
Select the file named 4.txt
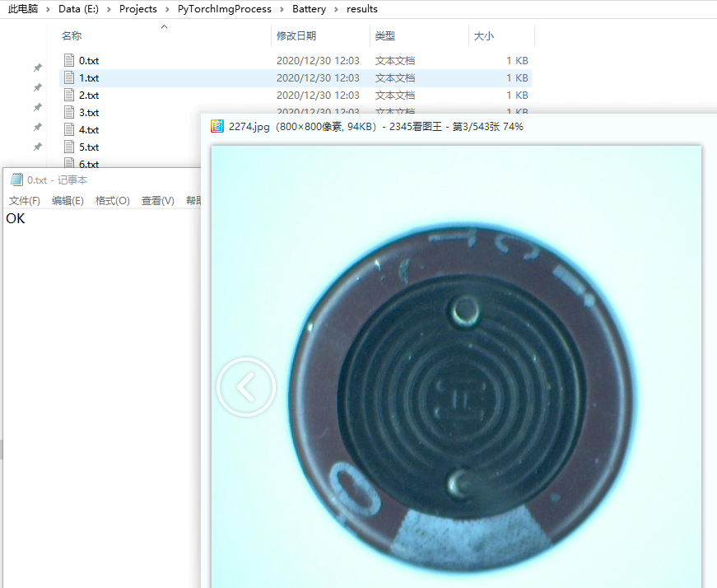[x=89, y=129]
